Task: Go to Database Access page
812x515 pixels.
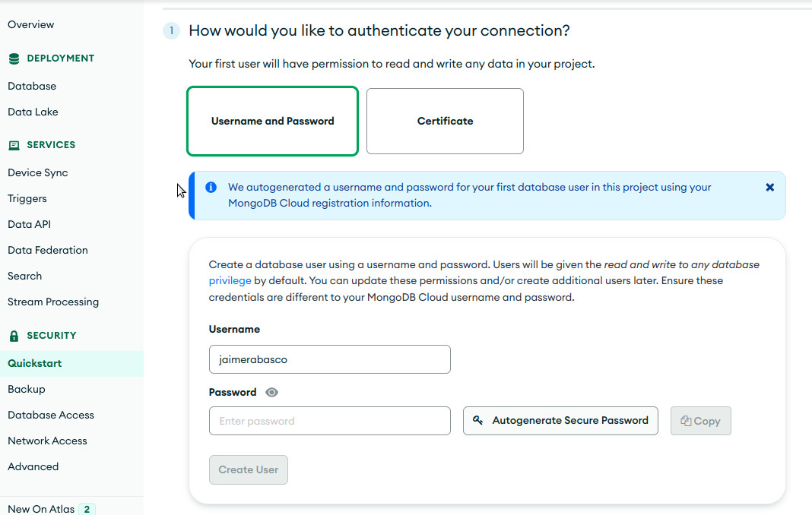Action: coord(51,415)
